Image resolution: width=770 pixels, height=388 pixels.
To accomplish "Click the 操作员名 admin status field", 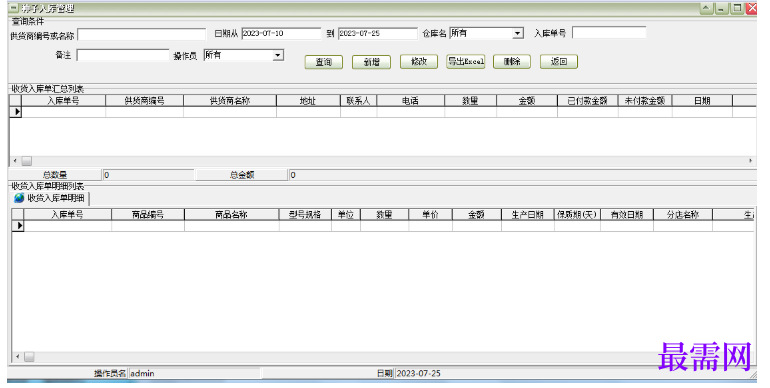I will click(x=194, y=373).
